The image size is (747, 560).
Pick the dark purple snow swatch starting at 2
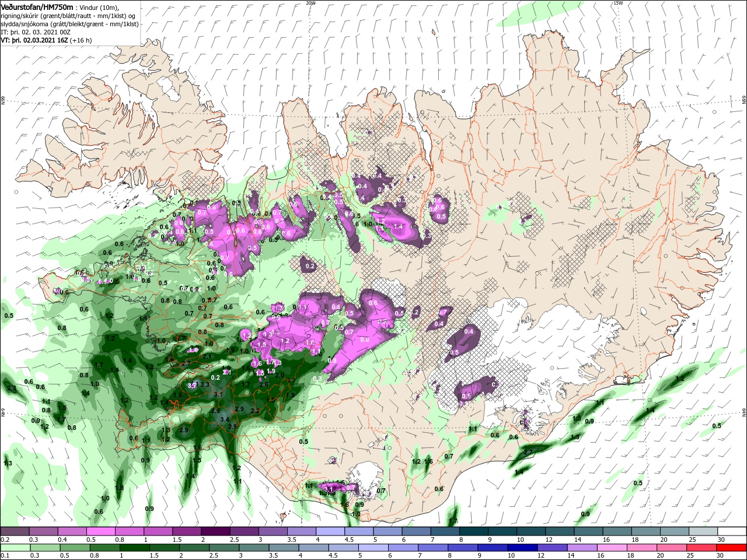pyautogui.click(x=215, y=531)
